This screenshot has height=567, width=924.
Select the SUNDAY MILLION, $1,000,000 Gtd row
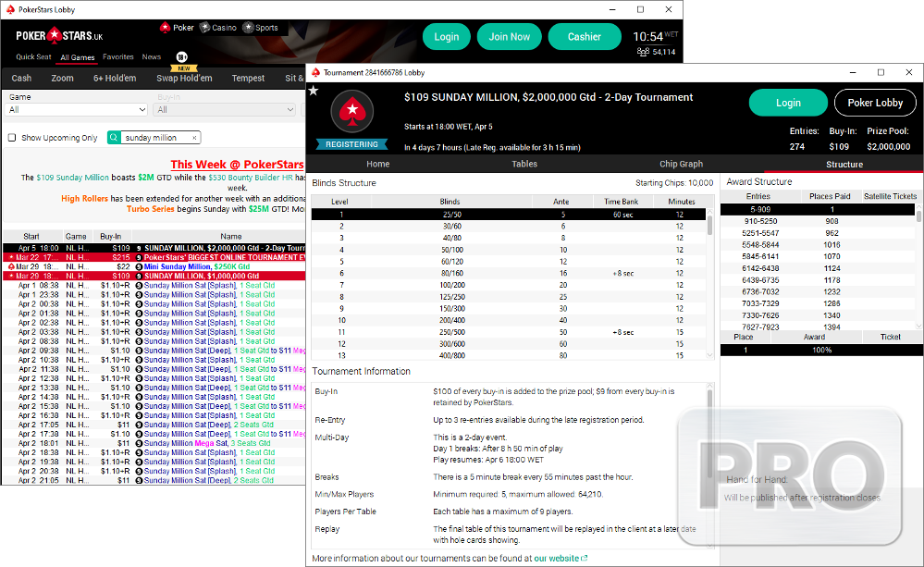[x=154, y=276]
